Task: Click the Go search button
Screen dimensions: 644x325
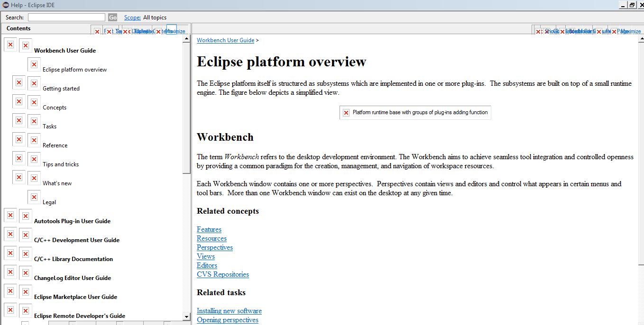Action: (x=112, y=18)
